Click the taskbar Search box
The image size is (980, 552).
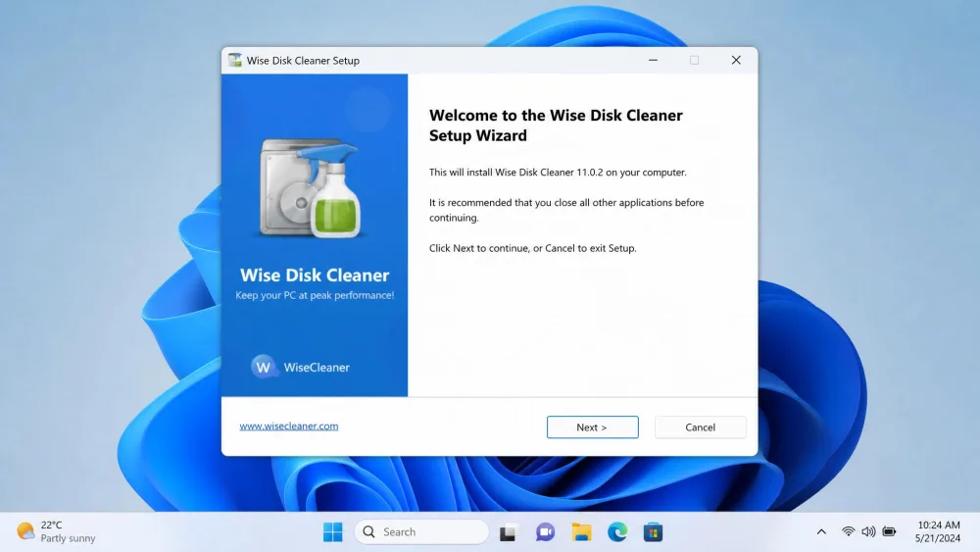[421, 532]
